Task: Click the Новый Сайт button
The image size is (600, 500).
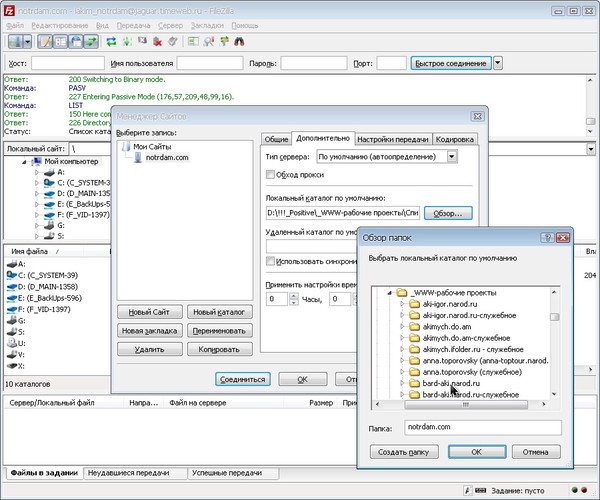Action: point(150,312)
